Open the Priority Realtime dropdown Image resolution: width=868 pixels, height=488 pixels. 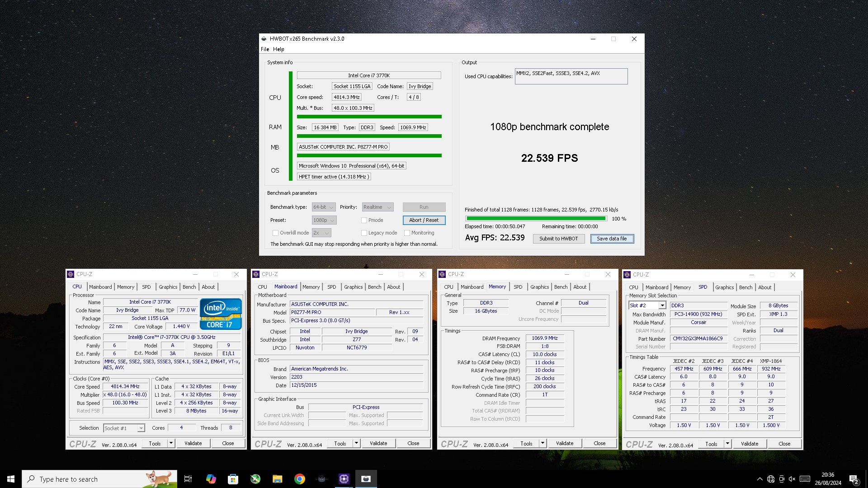tap(377, 207)
